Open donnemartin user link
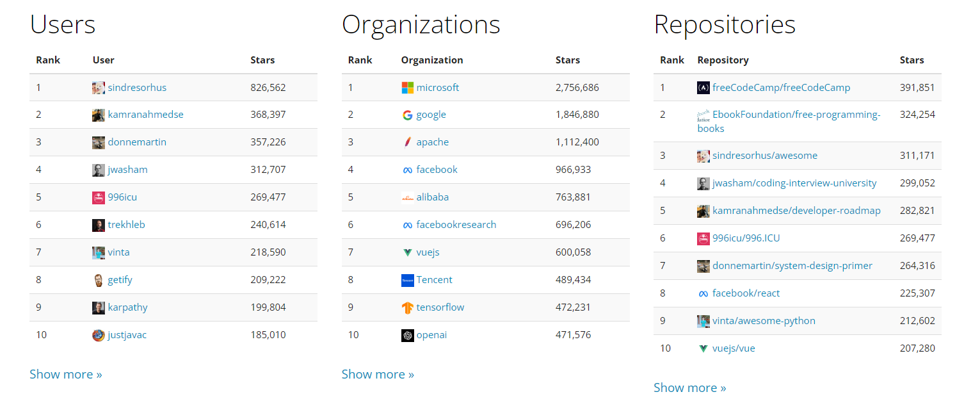This screenshot has height=408, width=980. (137, 142)
